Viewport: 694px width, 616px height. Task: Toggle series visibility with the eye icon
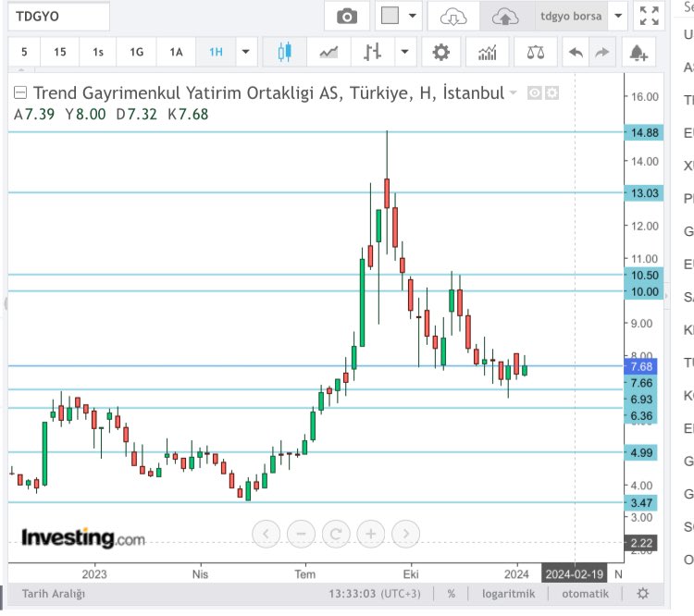click(x=535, y=92)
